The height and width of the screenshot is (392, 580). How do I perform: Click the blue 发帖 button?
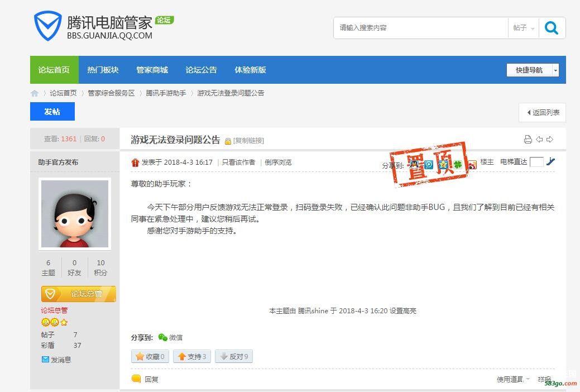(x=52, y=112)
